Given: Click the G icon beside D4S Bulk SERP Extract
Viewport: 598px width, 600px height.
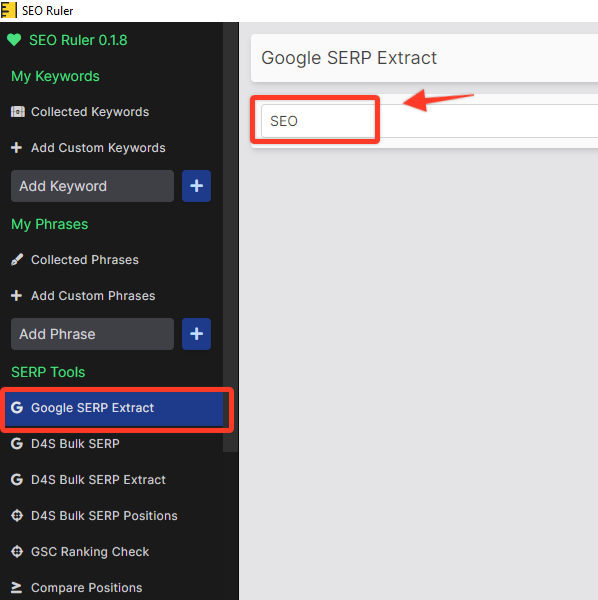Looking at the screenshot, I should (x=17, y=480).
